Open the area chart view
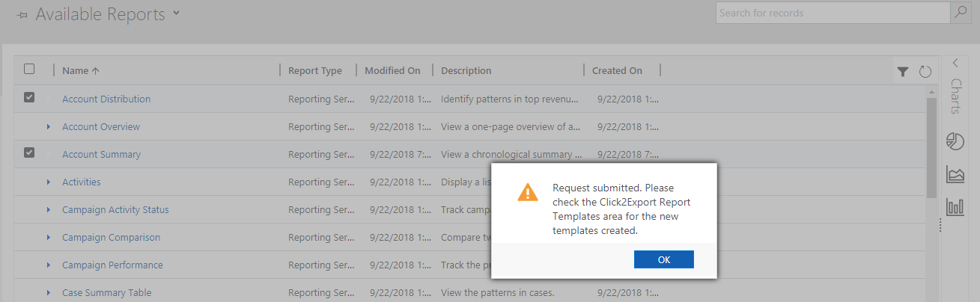980x302 pixels. [x=955, y=174]
